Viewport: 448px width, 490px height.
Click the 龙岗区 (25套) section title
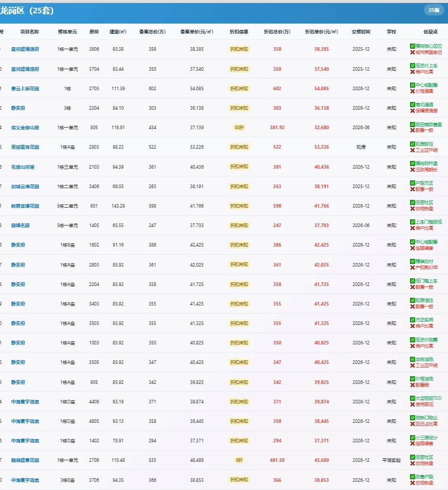(x=27, y=11)
